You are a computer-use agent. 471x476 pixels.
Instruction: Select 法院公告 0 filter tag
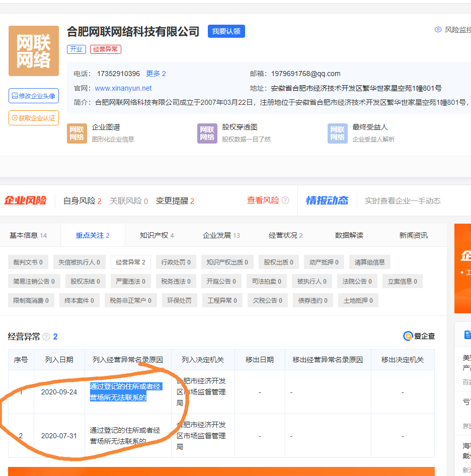coord(357,282)
